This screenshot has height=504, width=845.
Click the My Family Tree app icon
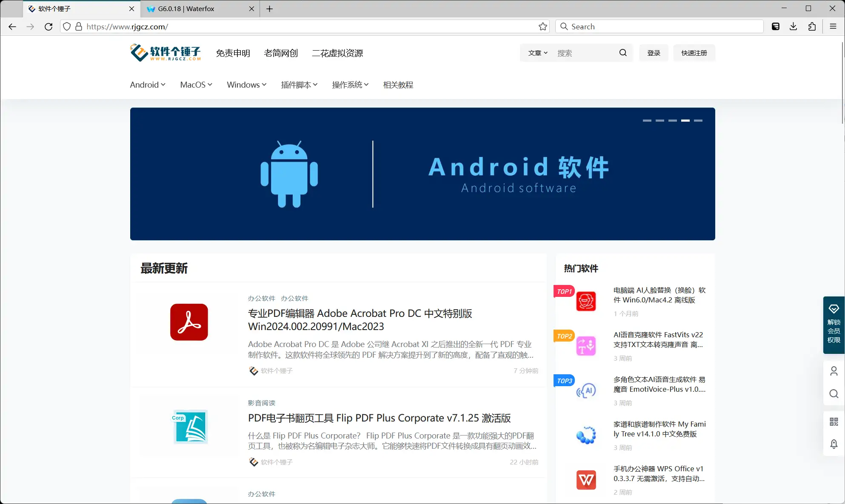pos(586,436)
